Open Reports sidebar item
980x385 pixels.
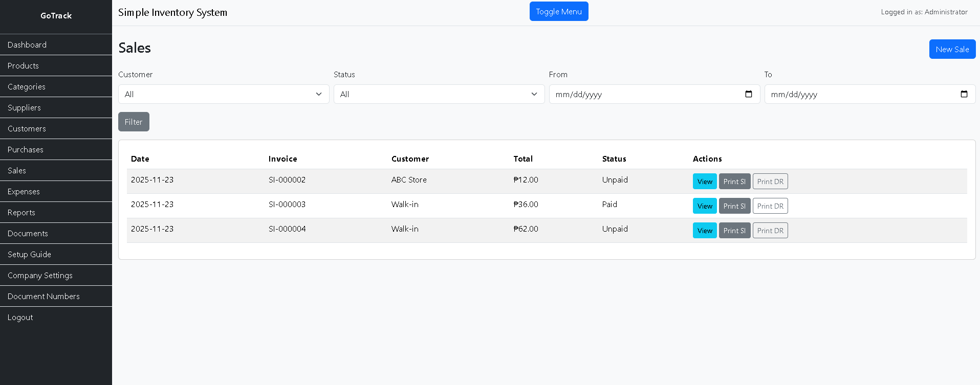click(56, 212)
